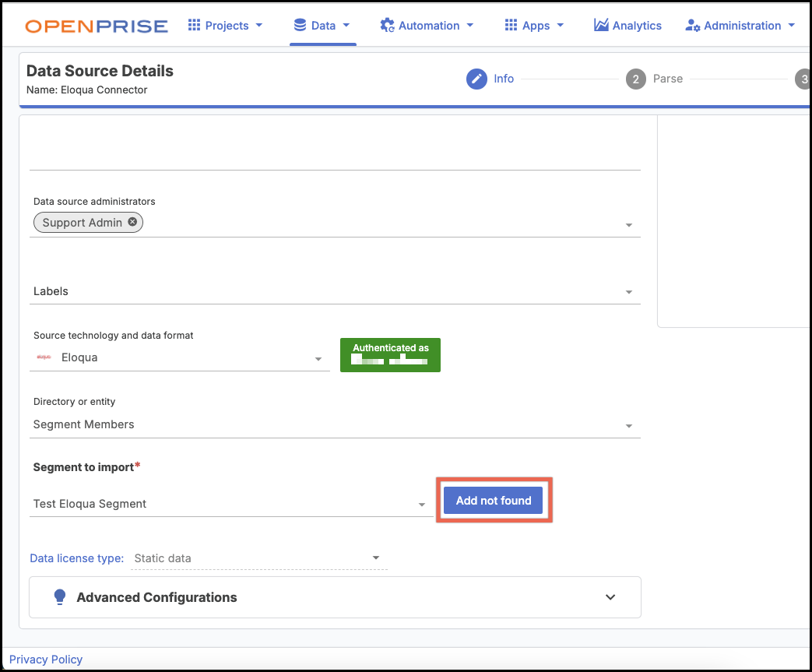The height and width of the screenshot is (672, 812).
Task: Open the Data menu
Action: 322,26
